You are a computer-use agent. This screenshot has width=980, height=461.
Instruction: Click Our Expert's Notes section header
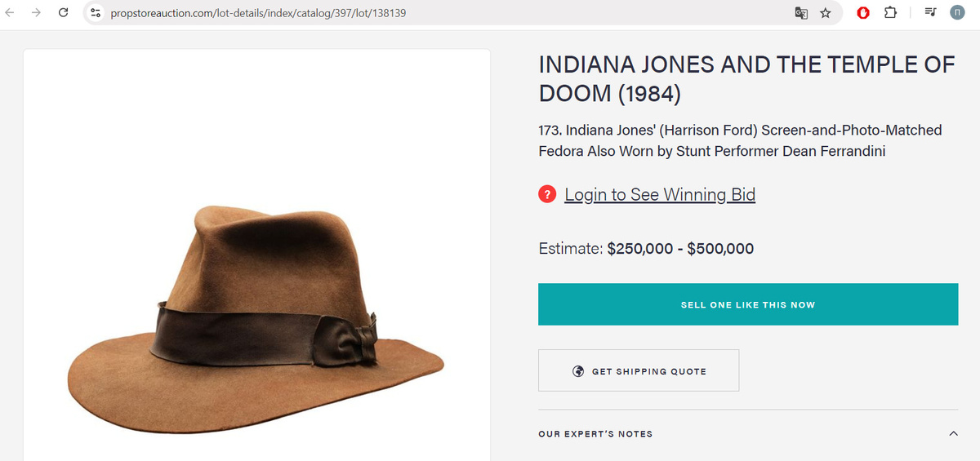(x=595, y=434)
